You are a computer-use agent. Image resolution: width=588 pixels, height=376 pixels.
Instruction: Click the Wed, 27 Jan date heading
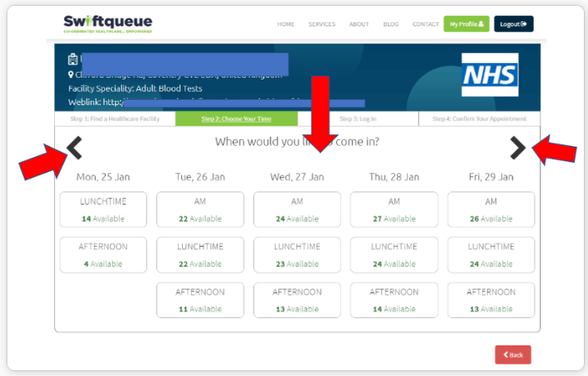[x=297, y=177]
